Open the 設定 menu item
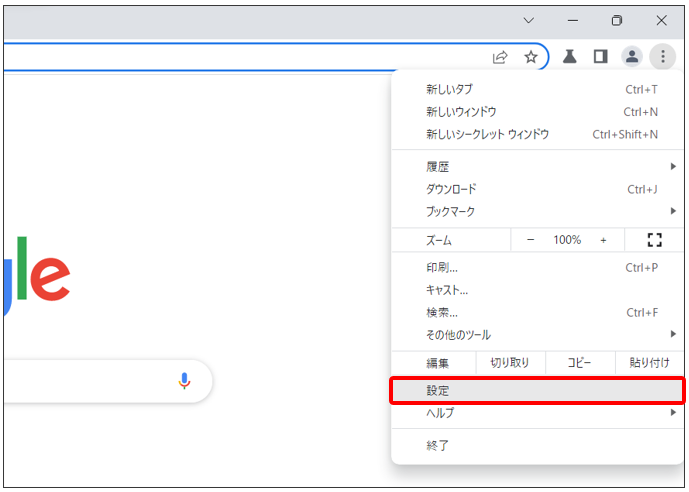 point(538,391)
